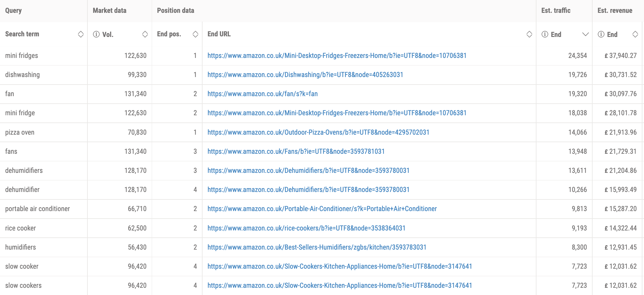Click volume value 56,430

click(137, 247)
